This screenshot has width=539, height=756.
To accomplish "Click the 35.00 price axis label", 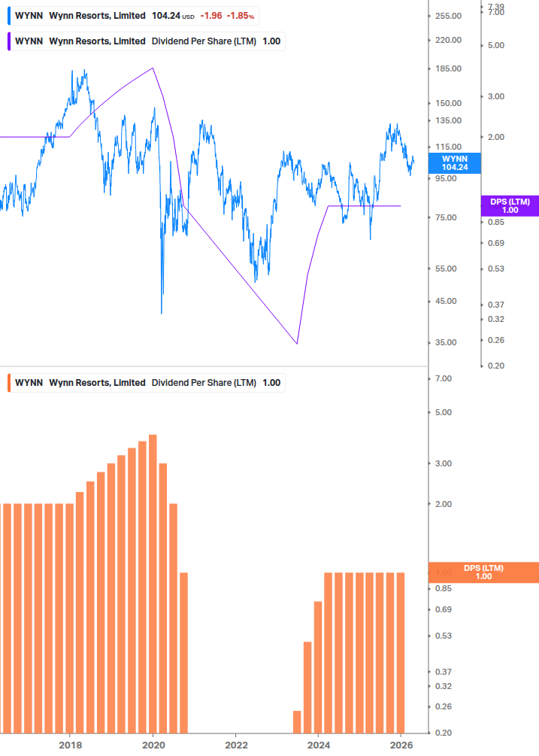I will pos(446,343).
